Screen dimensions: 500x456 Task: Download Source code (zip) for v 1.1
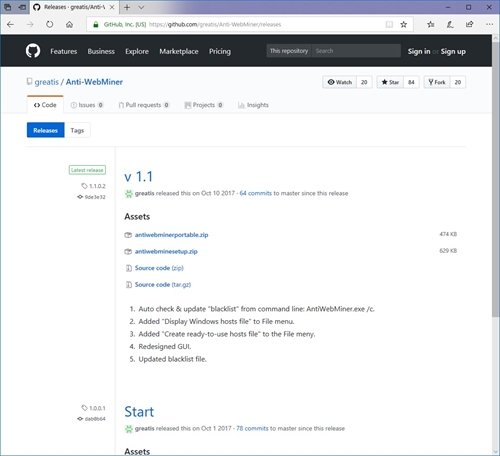(159, 268)
